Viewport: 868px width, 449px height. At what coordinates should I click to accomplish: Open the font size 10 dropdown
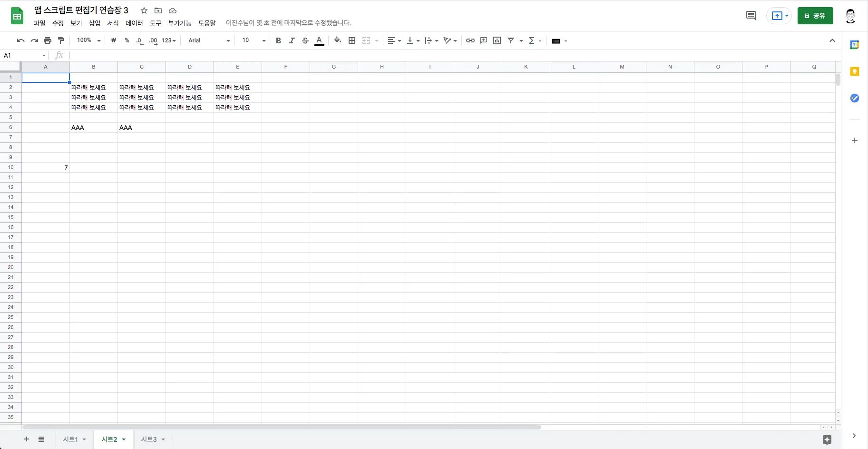coord(254,40)
